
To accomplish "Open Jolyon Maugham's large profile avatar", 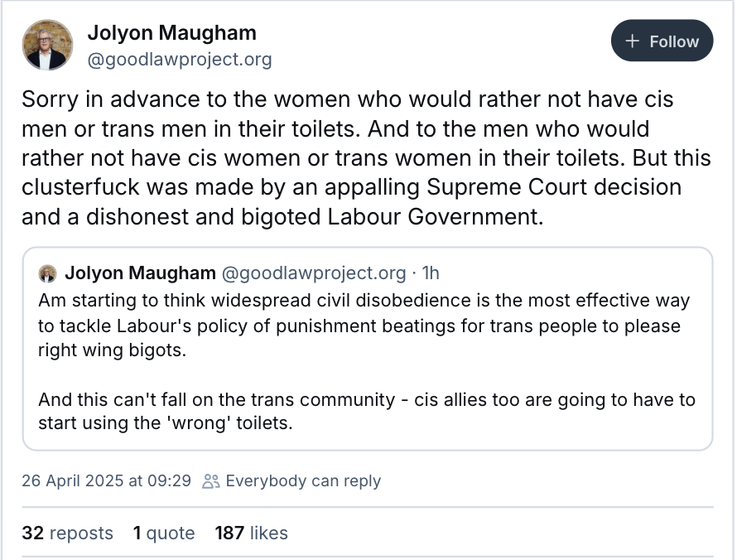I will point(47,45).
